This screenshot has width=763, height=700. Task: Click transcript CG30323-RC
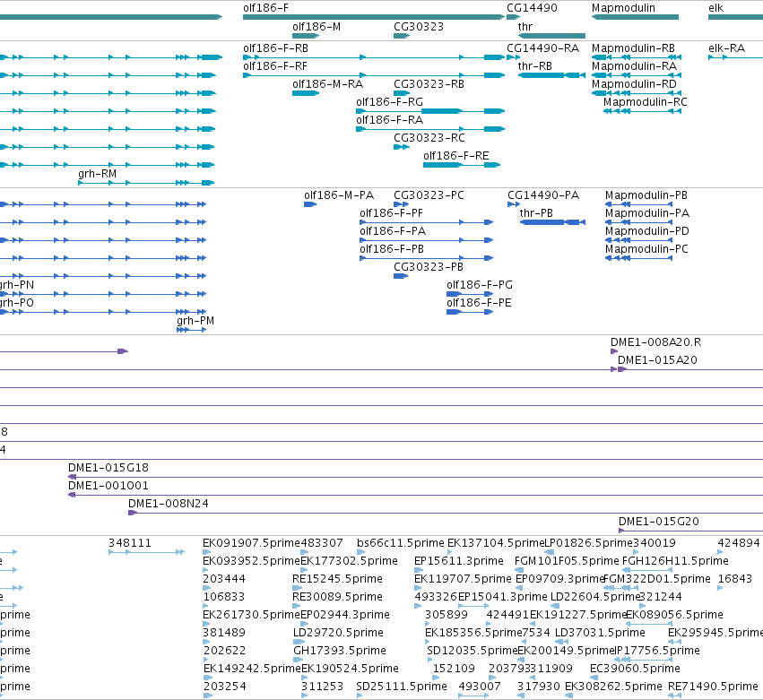(402, 147)
